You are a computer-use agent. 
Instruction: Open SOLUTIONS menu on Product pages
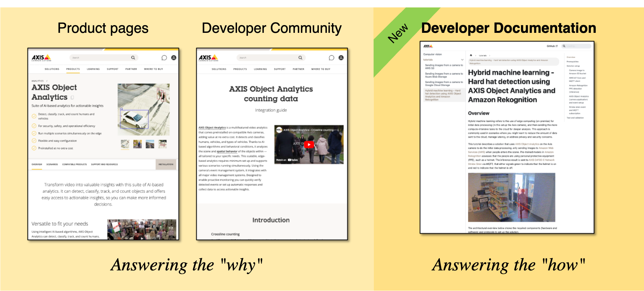point(52,69)
